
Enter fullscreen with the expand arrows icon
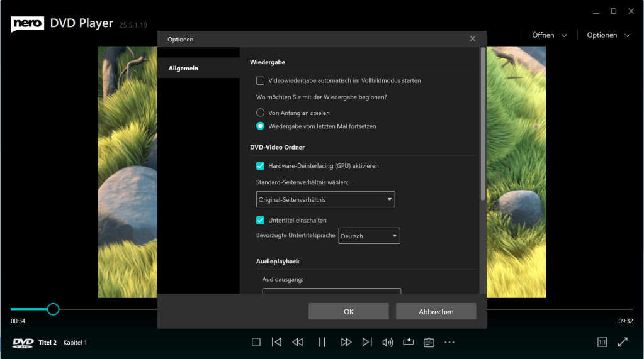(623, 342)
